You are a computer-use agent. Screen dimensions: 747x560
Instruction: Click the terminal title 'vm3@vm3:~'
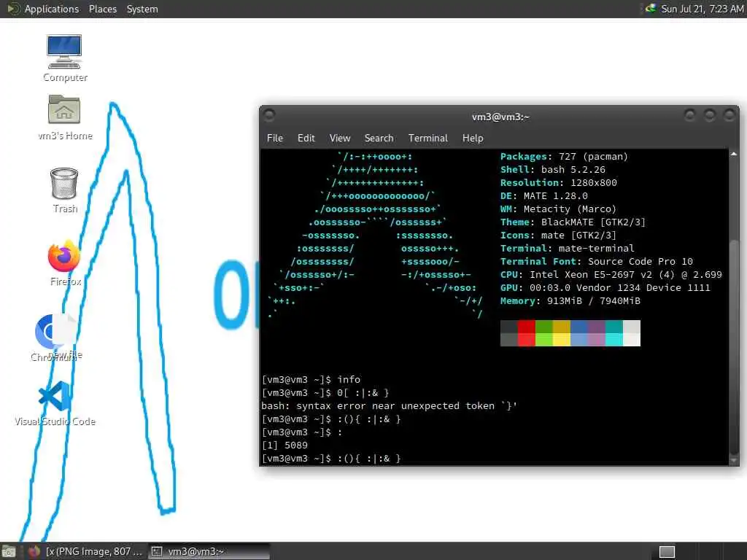tap(500, 117)
